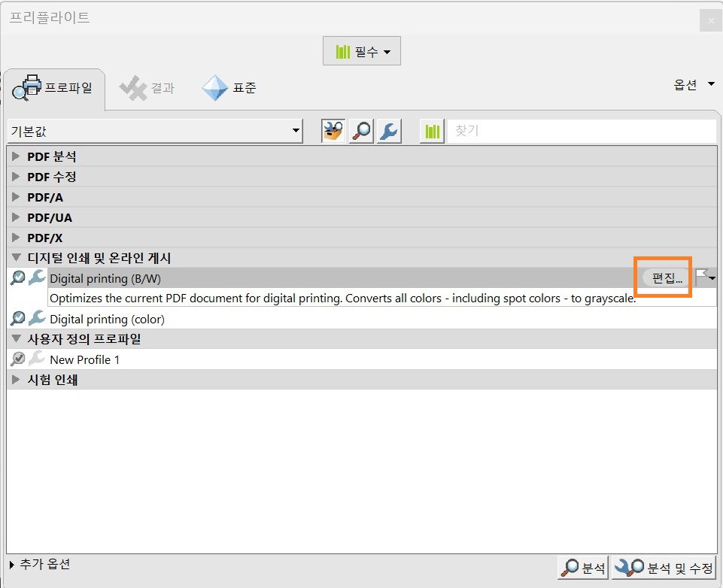Screen dimensions: 723x588
Task: Expand the PDF 수정 group
Action: coord(16,177)
